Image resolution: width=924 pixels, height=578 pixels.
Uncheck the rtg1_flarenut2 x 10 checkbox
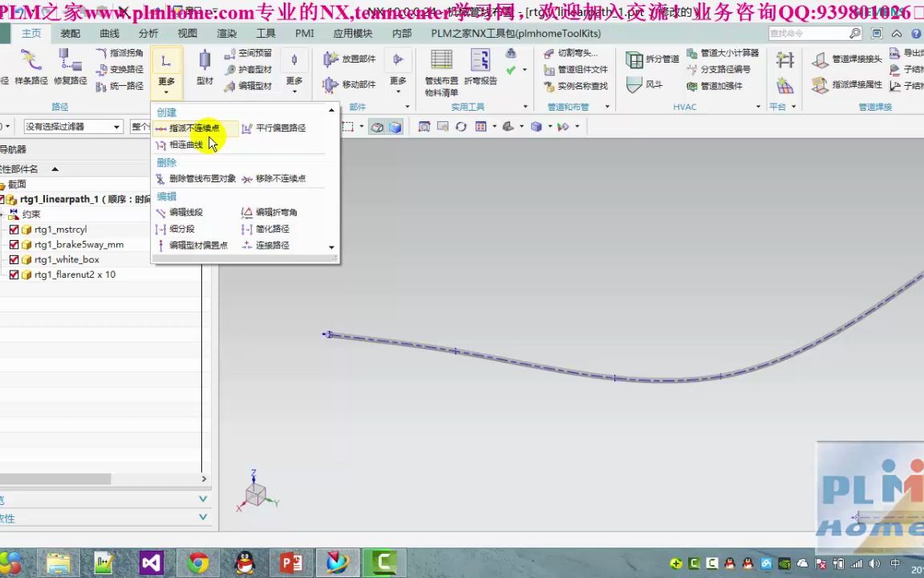[14, 275]
